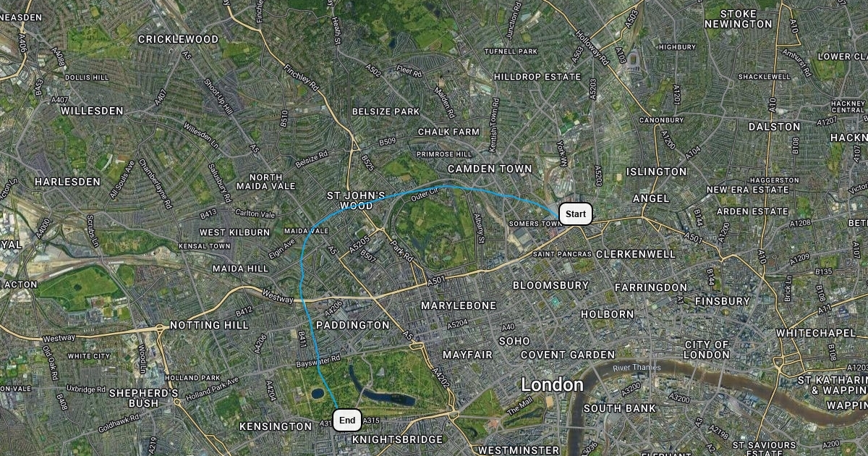Click the End route marker
The image size is (868, 456).
347,421
